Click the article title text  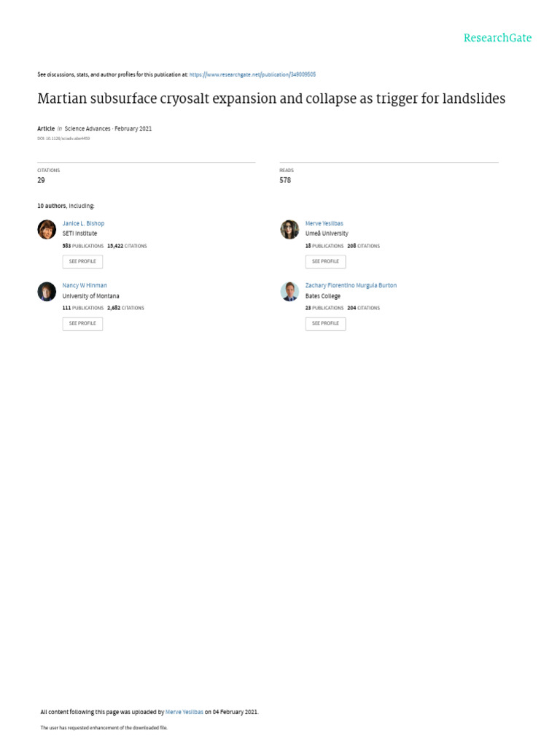point(271,98)
